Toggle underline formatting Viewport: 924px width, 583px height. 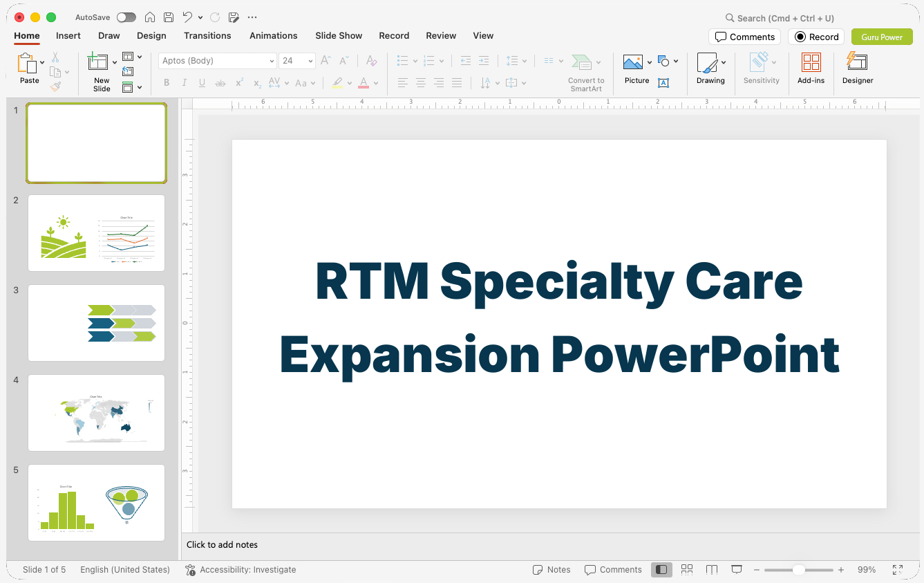point(202,83)
